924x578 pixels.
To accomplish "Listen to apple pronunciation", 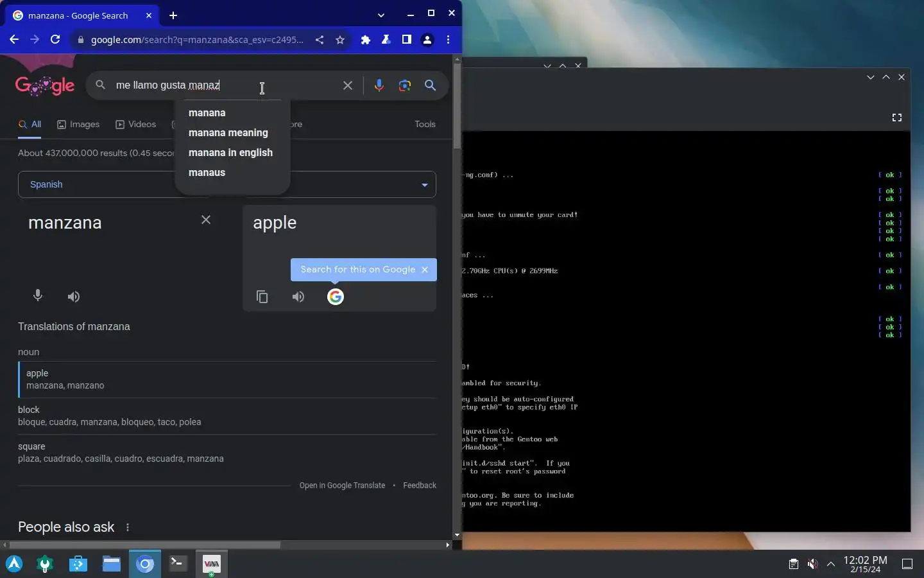I will click(298, 297).
